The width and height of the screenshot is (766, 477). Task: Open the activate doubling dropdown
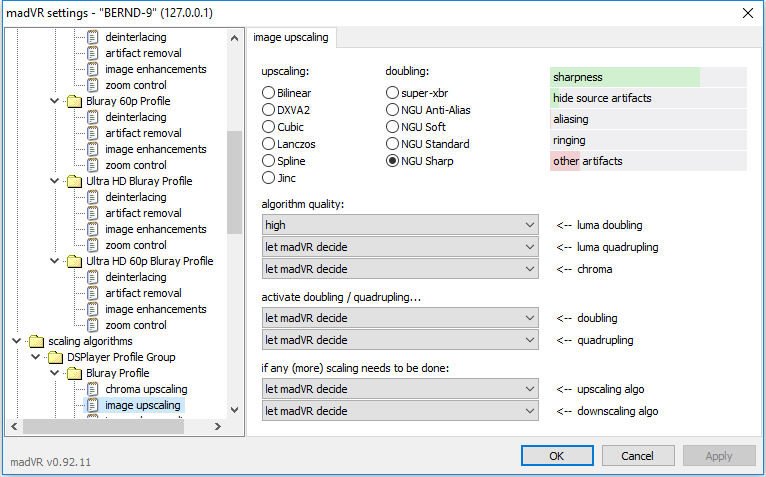[x=400, y=318]
